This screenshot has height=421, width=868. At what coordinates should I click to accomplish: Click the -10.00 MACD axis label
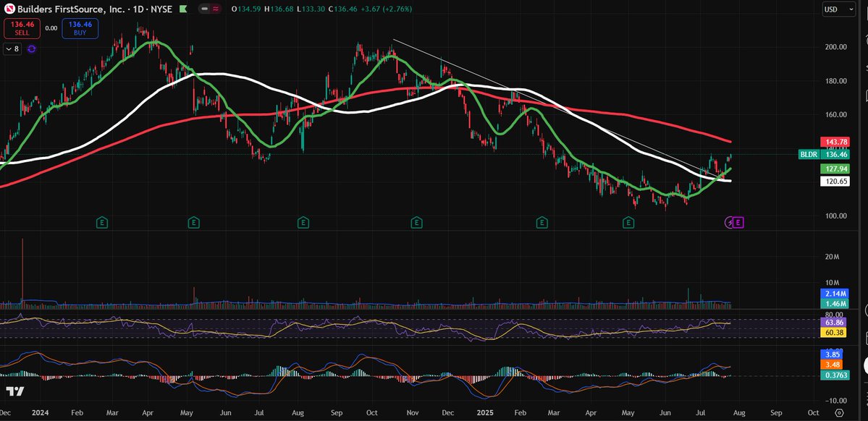(836, 401)
